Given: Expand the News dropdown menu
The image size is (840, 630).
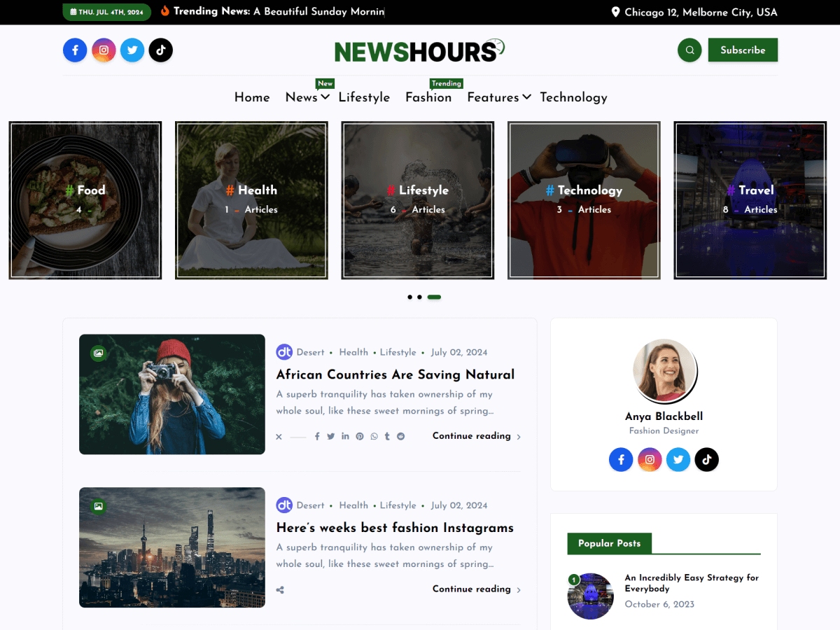Looking at the screenshot, I should 303,98.
